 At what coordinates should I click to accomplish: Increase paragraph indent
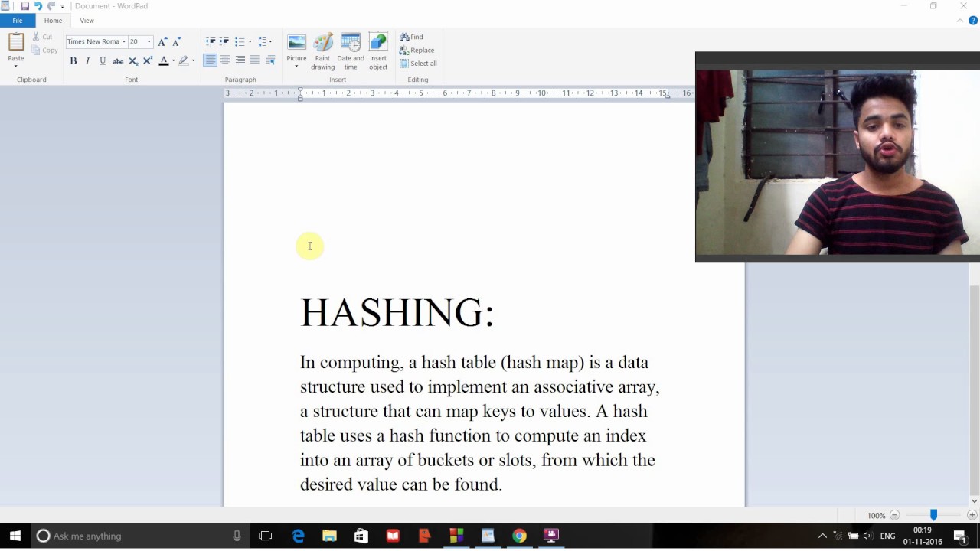coord(224,41)
